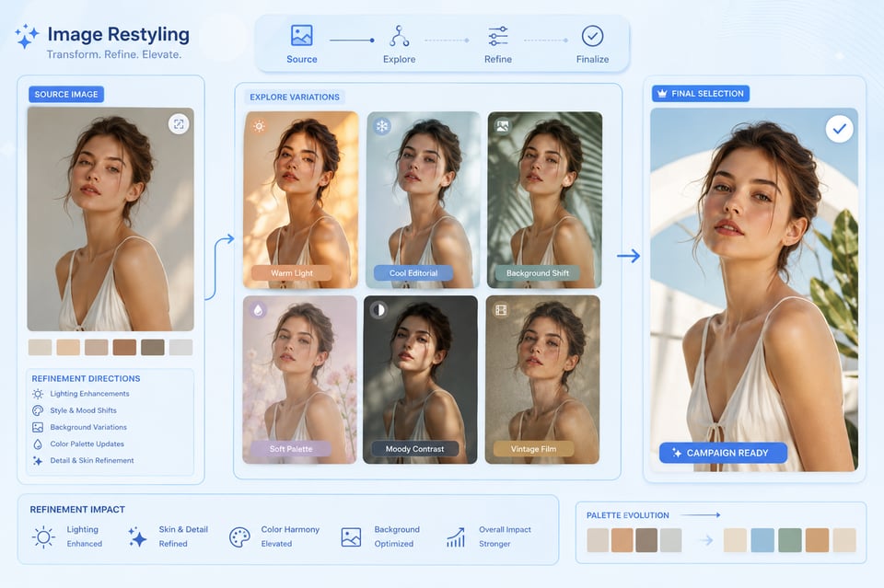Click the Explore branching icon
The image size is (884, 588).
pyautogui.click(x=399, y=36)
